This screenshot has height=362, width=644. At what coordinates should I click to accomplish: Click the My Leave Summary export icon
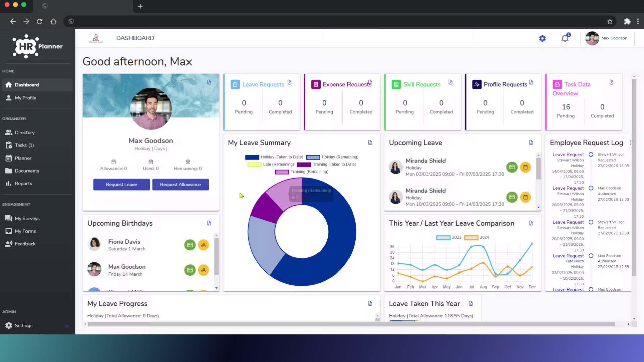[370, 142]
